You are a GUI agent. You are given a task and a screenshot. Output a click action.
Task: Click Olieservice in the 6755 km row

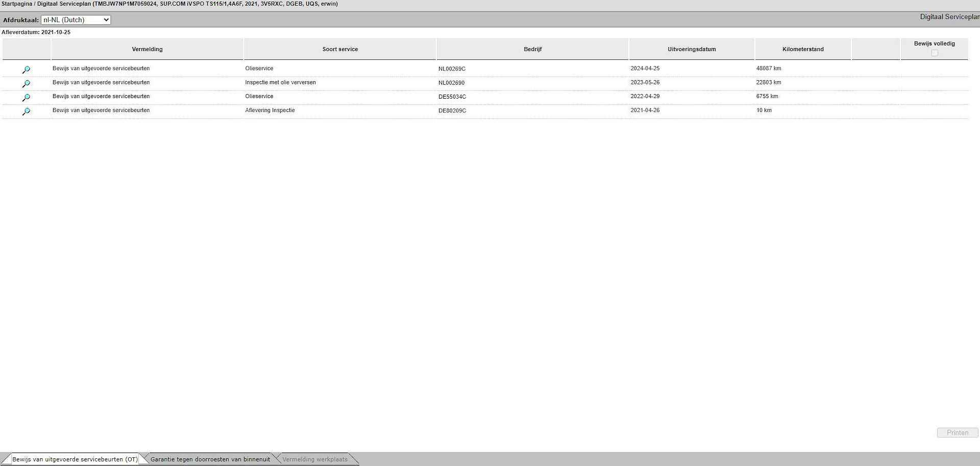click(259, 96)
